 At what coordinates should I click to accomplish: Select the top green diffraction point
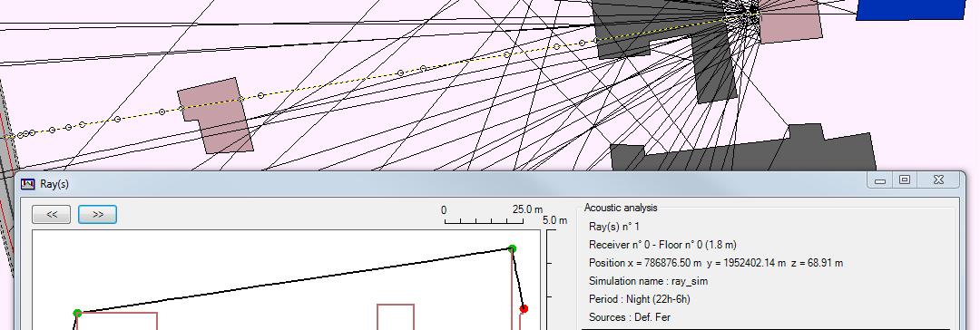click(x=512, y=248)
